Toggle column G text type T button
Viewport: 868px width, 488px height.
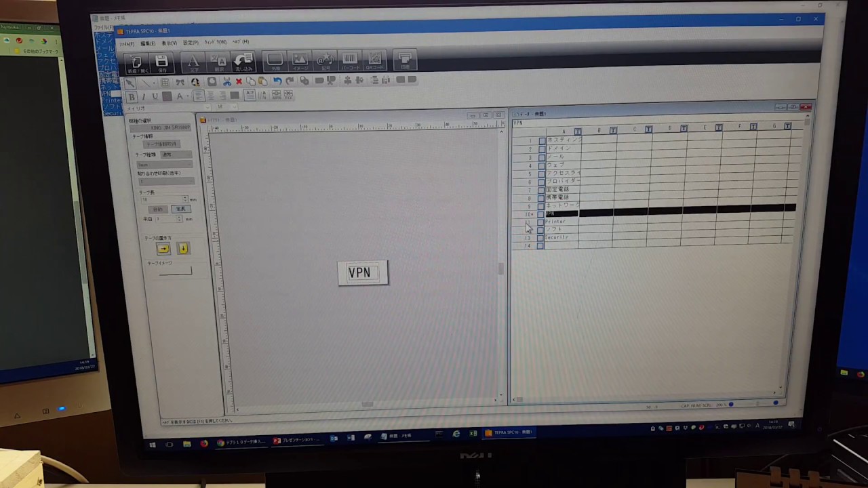787,127
